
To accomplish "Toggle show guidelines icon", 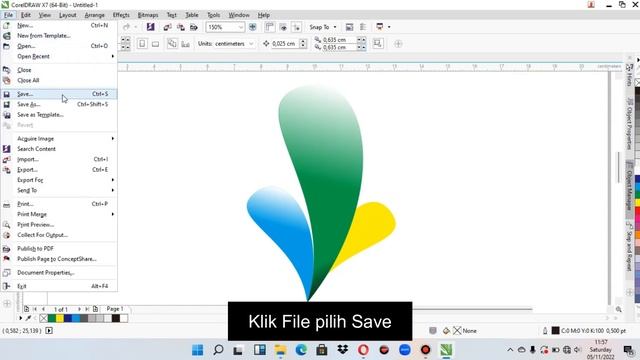I will 296,27.
